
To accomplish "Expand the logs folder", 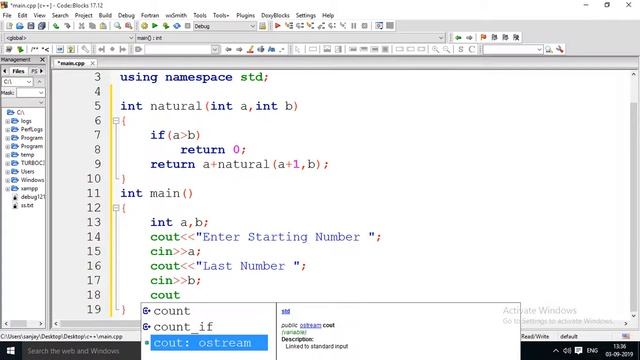I will [7, 121].
